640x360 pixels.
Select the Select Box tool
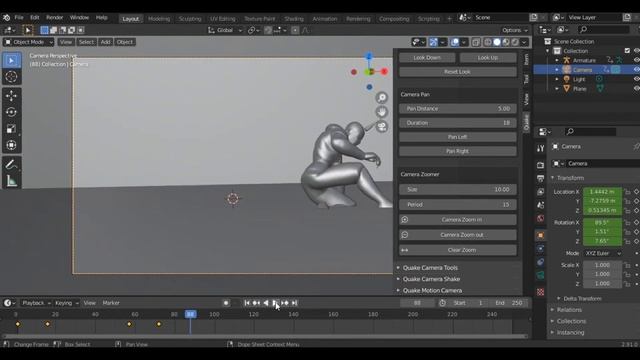point(11,60)
